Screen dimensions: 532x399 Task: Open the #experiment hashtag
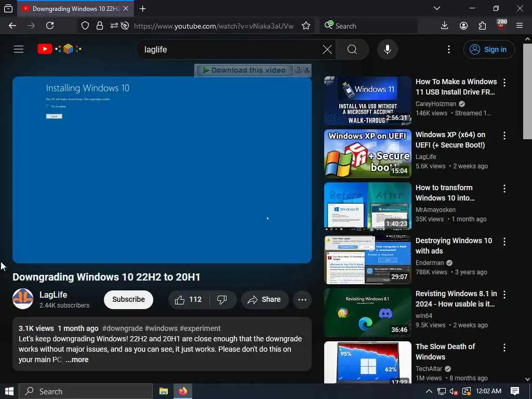(200, 328)
